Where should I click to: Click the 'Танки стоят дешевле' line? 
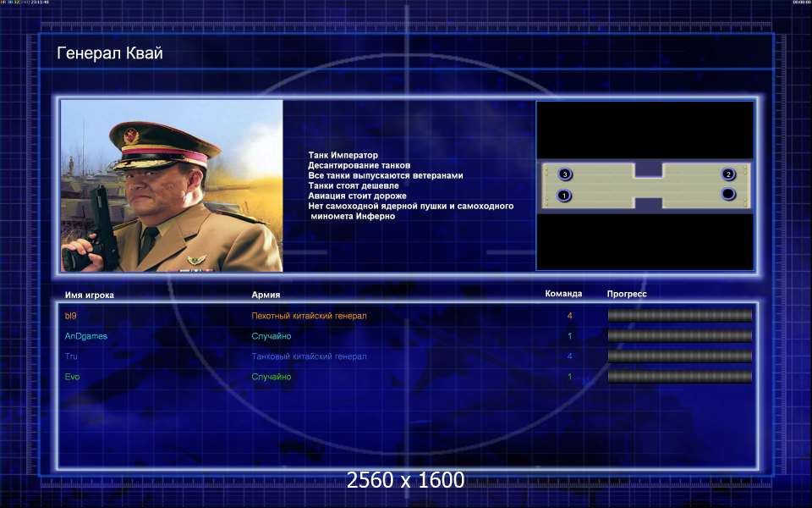pyautogui.click(x=354, y=185)
